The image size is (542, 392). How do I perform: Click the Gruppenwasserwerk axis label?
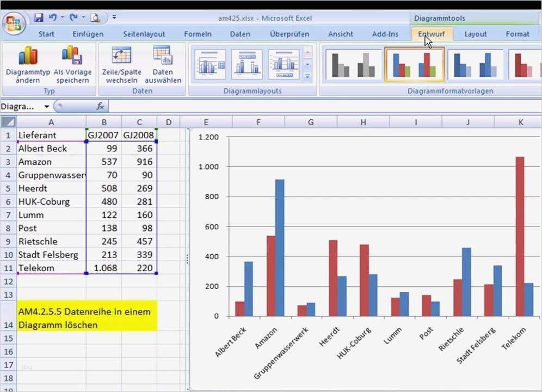coord(281,353)
